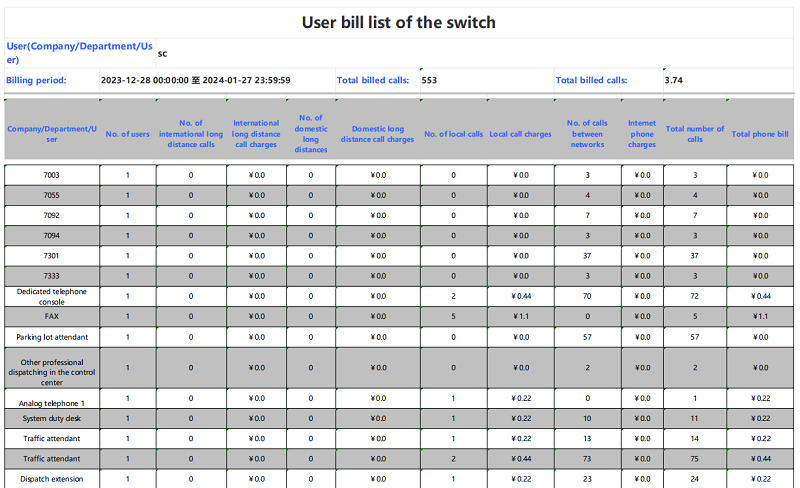Click the 'No. of calls between networks' header
The width and height of the screenshot is (800, 488).
(587, 134)
